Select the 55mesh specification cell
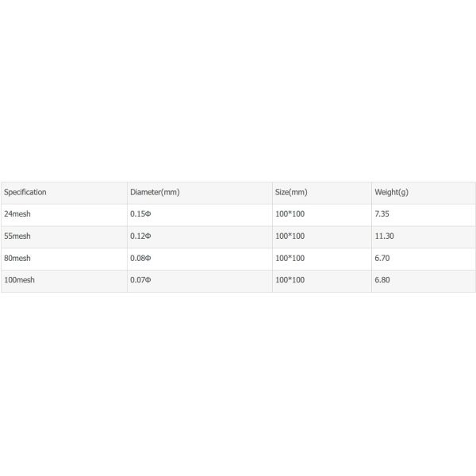The image size is (476, 476). pos(17,236)
